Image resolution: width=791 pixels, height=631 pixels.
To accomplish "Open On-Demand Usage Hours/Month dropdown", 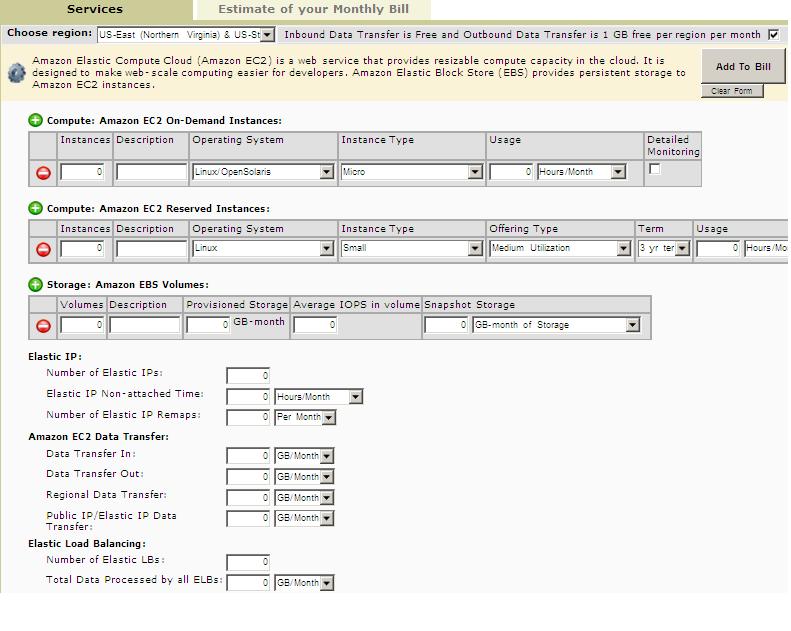I will click(582, 172).
